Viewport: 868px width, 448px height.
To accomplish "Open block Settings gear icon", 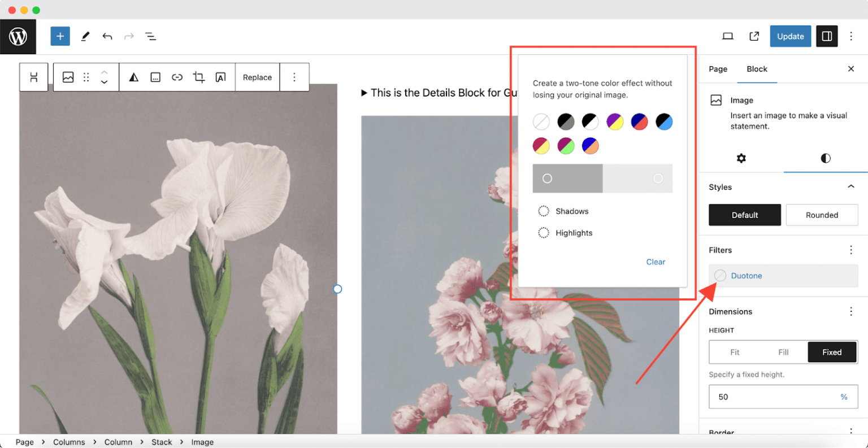I will (740, 159).
